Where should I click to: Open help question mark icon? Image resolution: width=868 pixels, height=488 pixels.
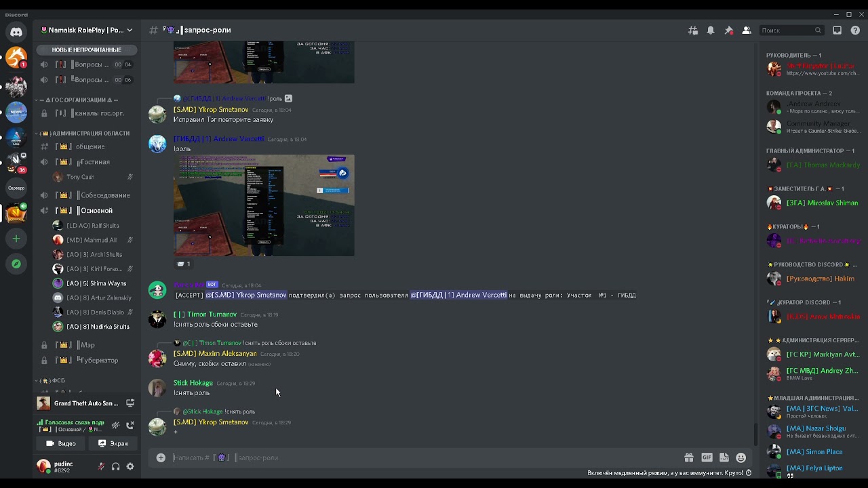[855, 30]
